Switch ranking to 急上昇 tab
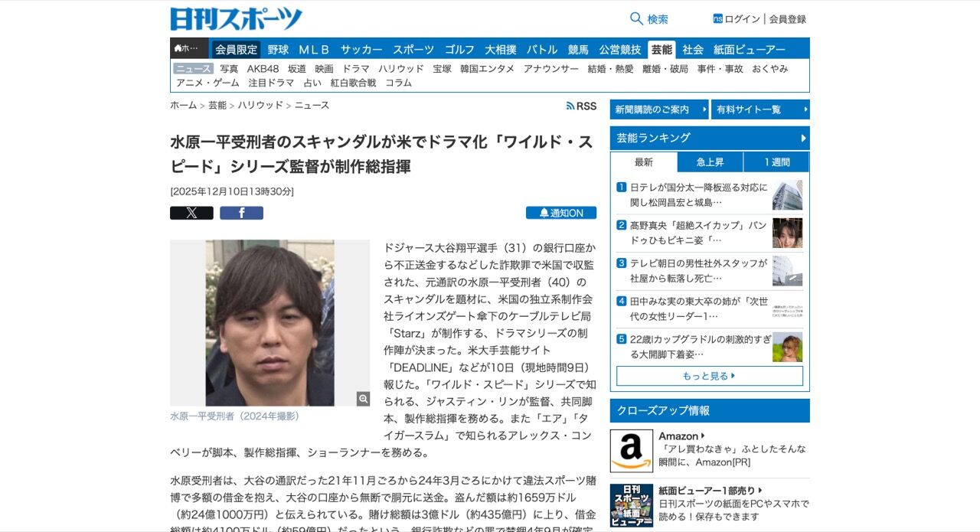Screen dimensions: 980x532 coord(710,162)
